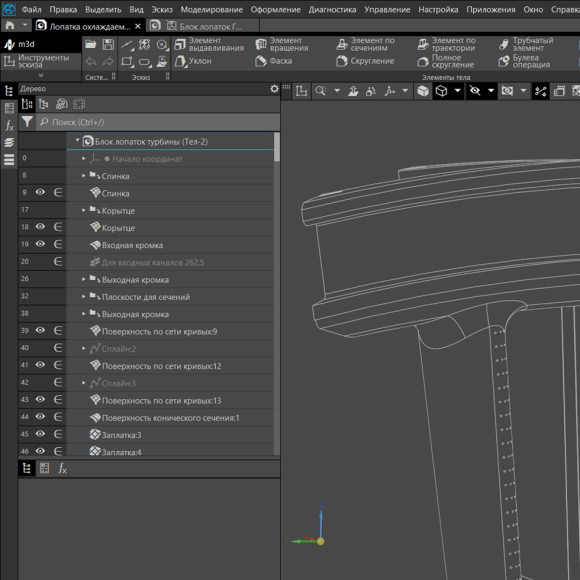The width and height of the screenshot is (580, 580).
Task: Select the Sweep tool (Элемент по траектории)
Action: 446,44
